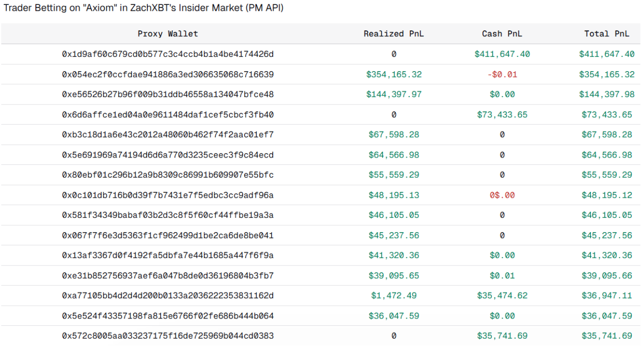This screenshot has height=346, width=644.
Task: Select the $411,647.40 Cash PnL value
Action: click(x=502, y=54)
